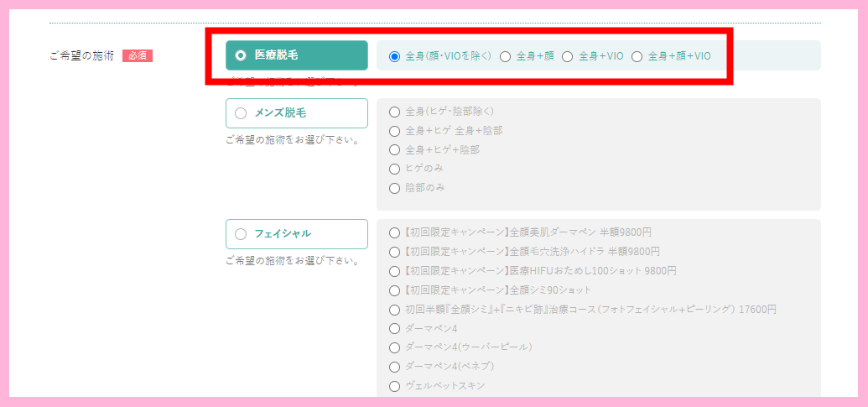
Task: Choose 全顔シミ90ショット campaign option
Action: 491,290
